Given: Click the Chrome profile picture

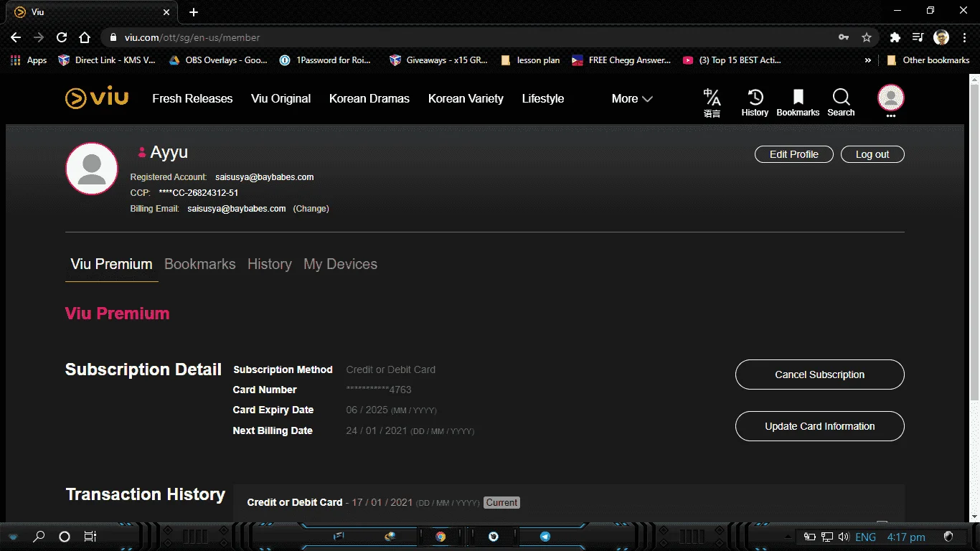Looking at the screenshot, I should (941, 37).
